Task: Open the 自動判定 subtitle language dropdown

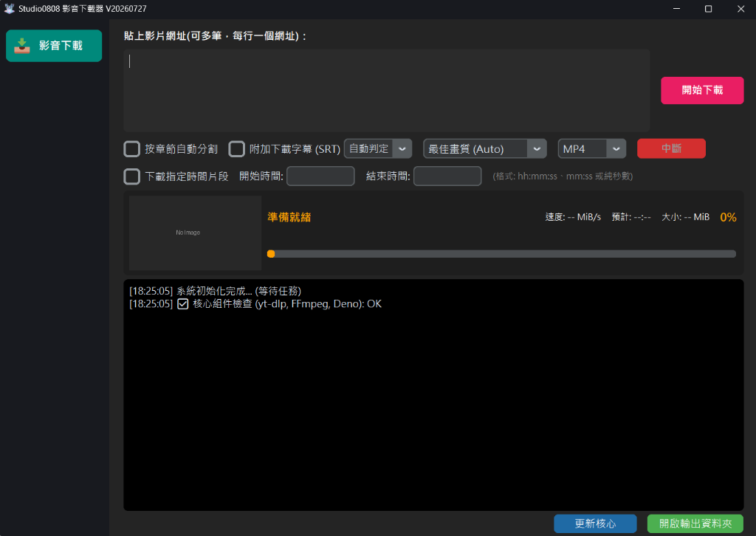Action: tap(378, 149)
